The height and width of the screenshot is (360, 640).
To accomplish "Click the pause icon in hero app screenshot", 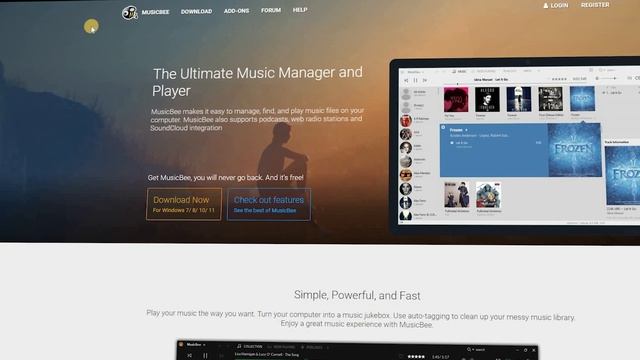I will point(416,80).
